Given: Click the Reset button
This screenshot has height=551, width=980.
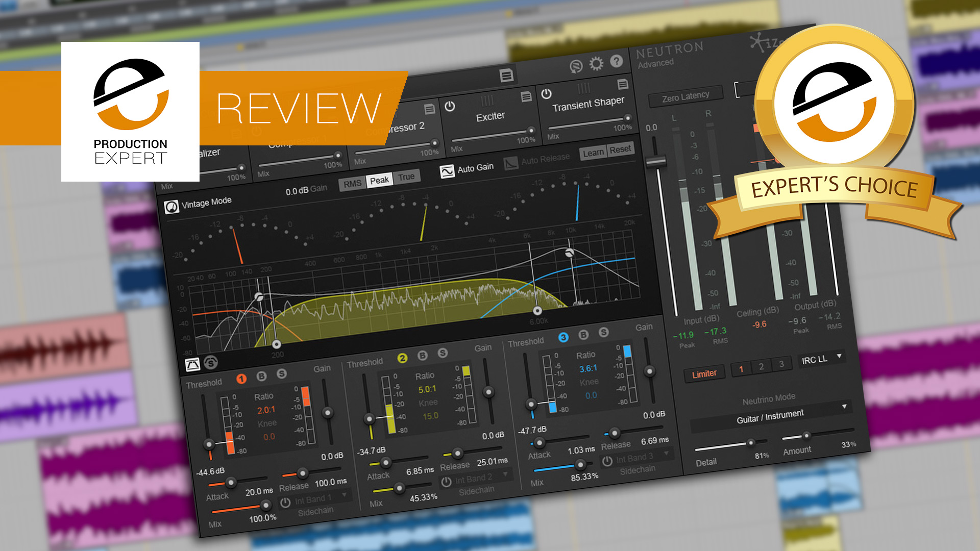Looking at the screenshot, I should (x=620, y=149).
